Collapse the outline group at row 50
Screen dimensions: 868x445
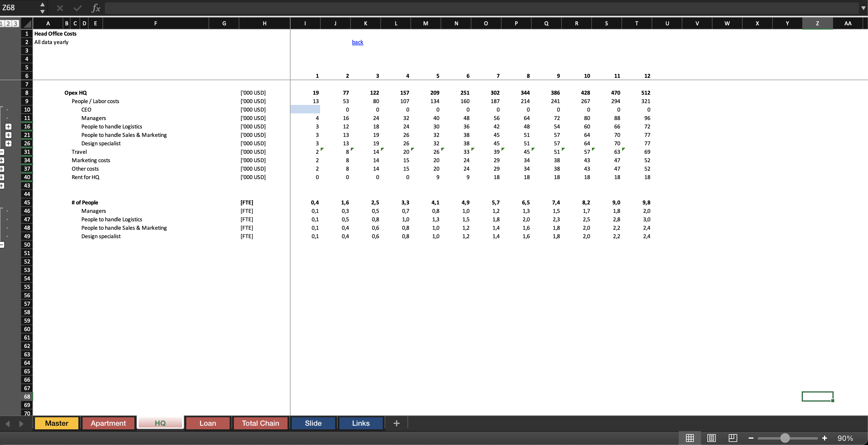click(x=2, y=245)
